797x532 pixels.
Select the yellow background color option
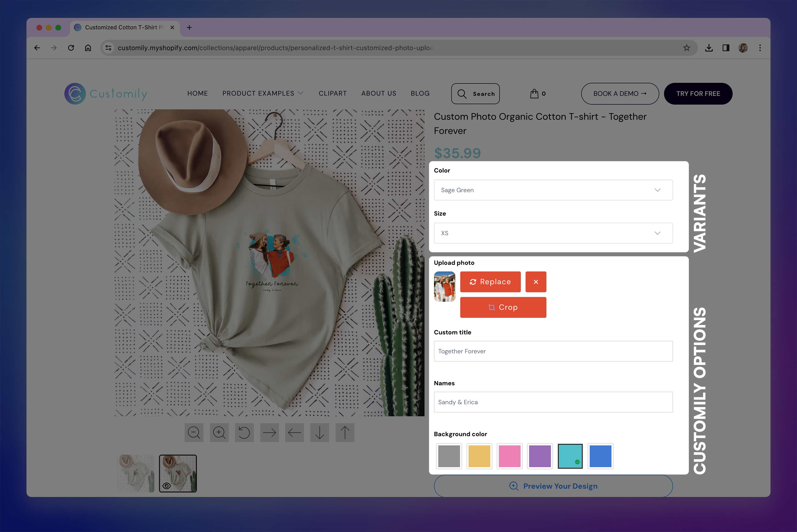click(x=479, y=456)
